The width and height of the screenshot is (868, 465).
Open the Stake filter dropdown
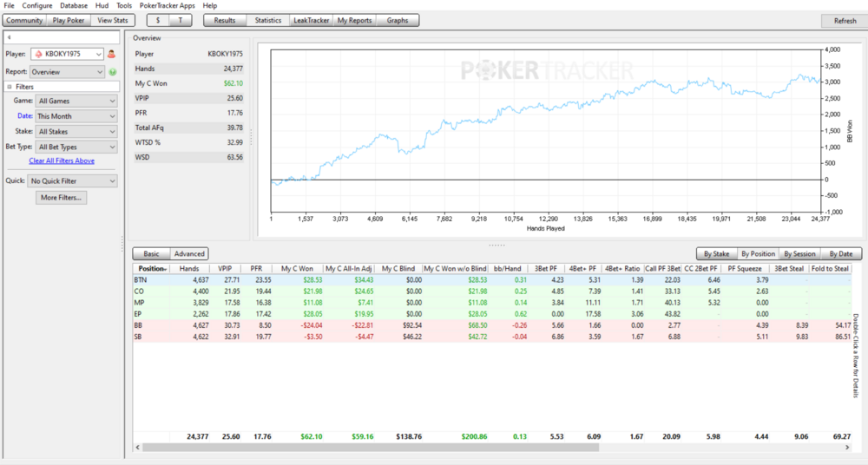coord(73,132)
